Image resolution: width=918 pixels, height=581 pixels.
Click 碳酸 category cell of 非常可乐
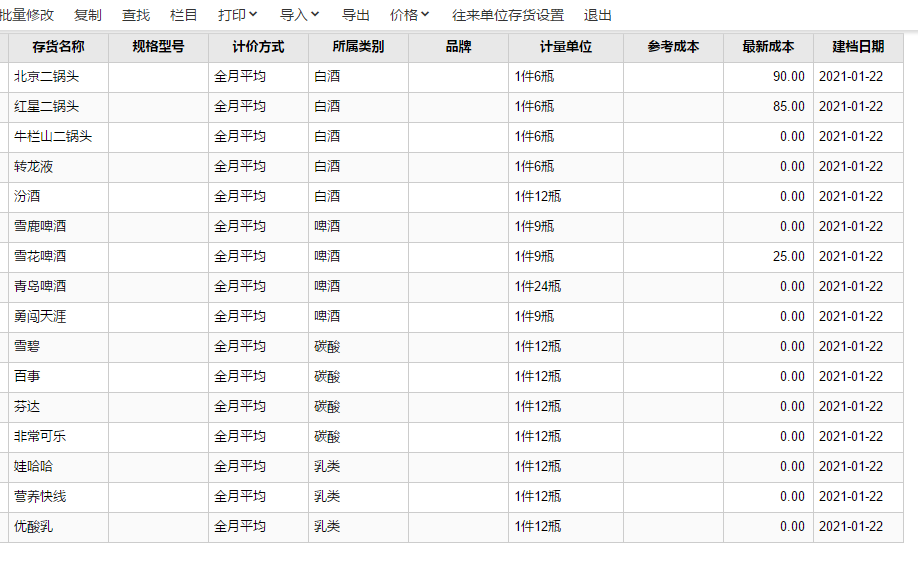(x=358, y=437)
